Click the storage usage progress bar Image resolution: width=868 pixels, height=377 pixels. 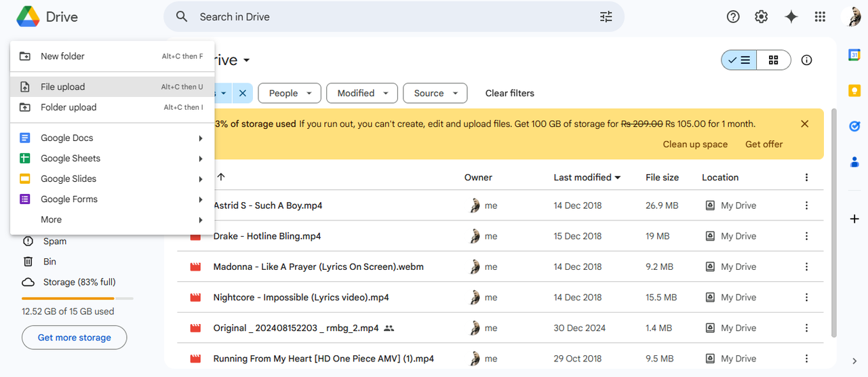(77, 298)
